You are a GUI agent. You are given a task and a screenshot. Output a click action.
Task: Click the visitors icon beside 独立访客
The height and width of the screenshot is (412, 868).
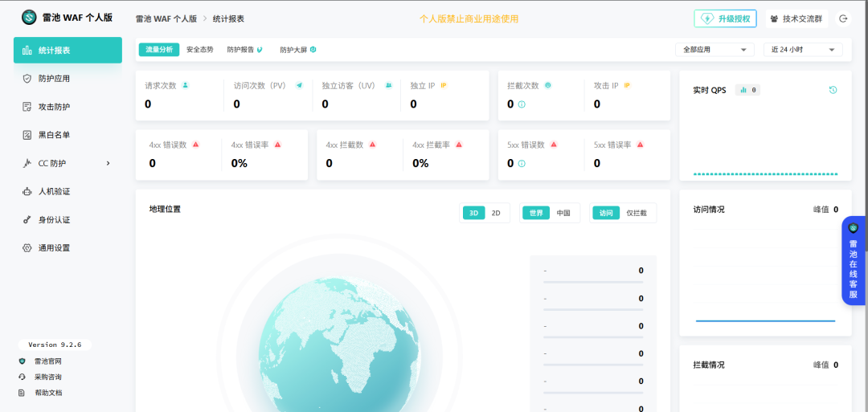[389, 85]
